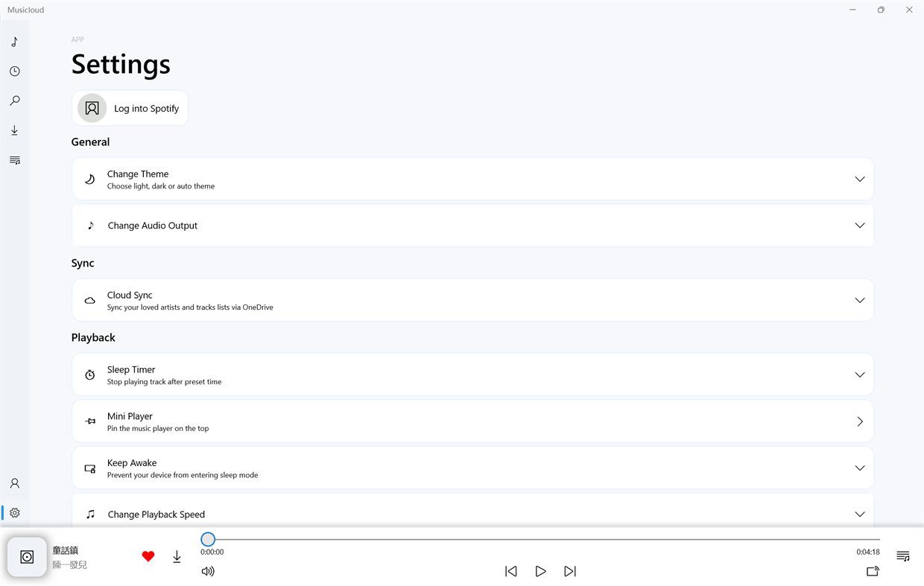This screenshot has width=924, height=586.
Task: Click Log into Spotify
Action: (130, 108)
